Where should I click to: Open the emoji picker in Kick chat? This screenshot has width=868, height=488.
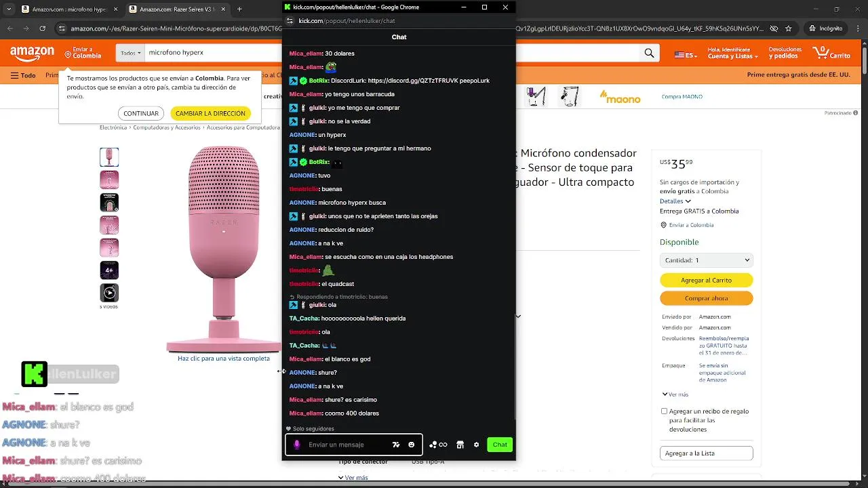[412, 445]
